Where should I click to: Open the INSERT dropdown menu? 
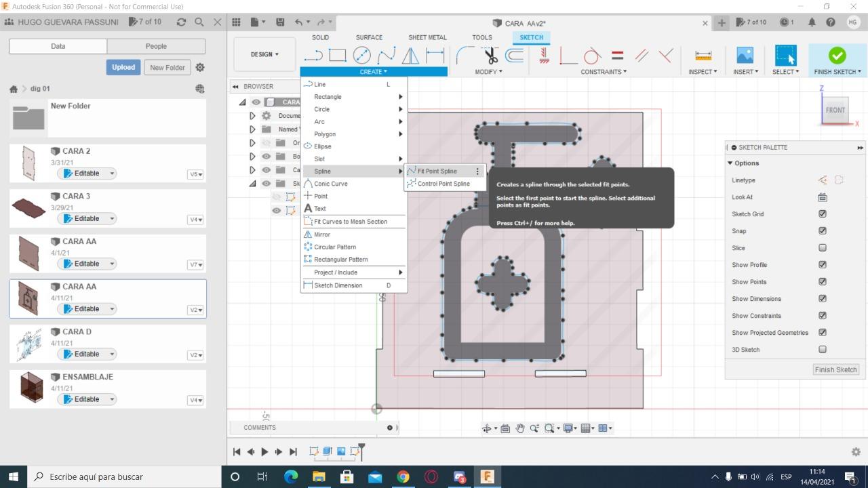click(x=745, y=72)
